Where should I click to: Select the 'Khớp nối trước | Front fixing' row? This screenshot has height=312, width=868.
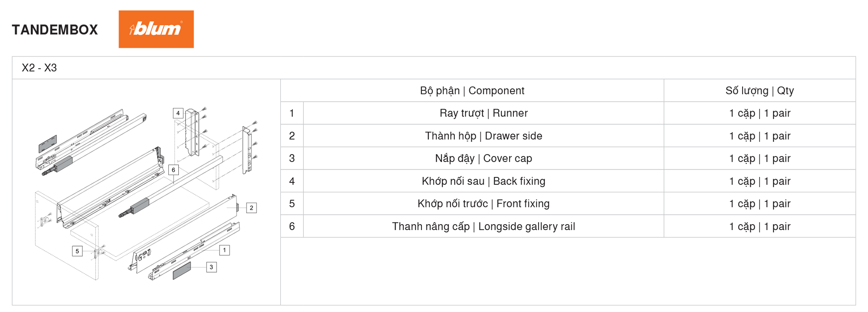pos(568,203)
